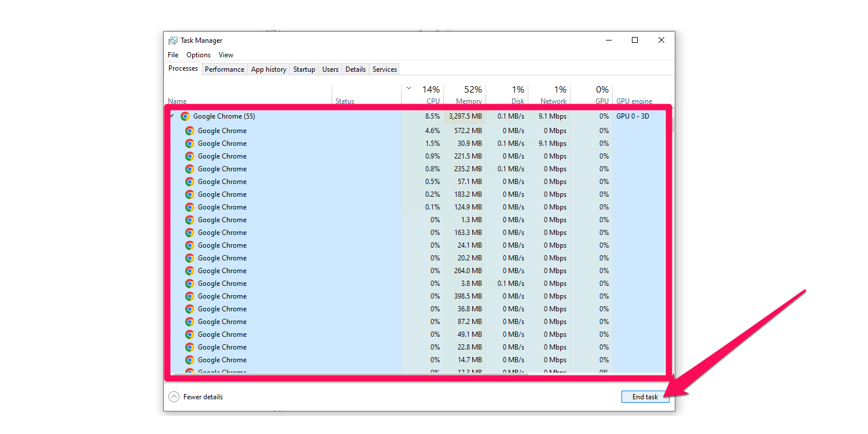The height and width of the screenshot is (434, 868).
Task: Click the sort arrow above the CPU column
Action: (409, 89)
